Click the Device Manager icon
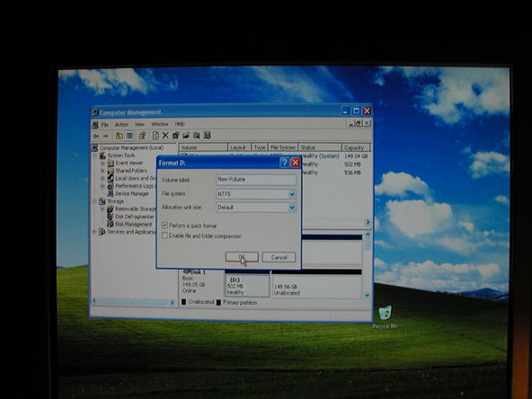532x399 pixels. [x=111, y=194]
